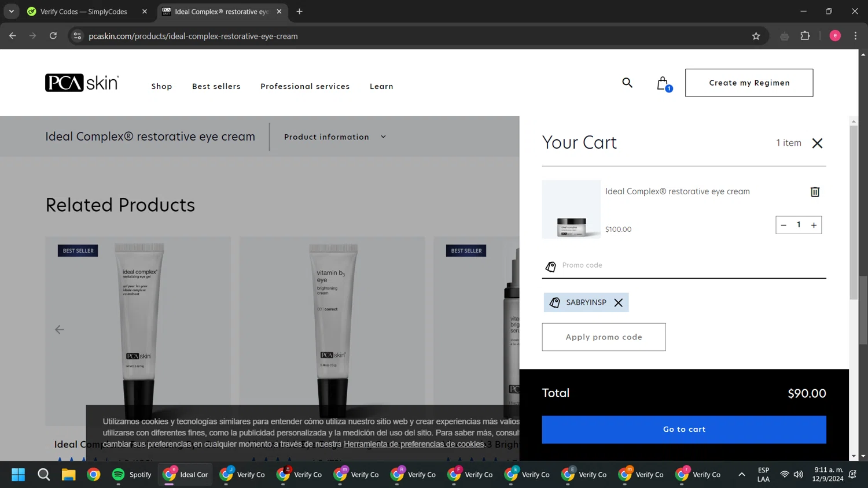Switch to Verify Codes SimplyCodes tab

(x=84, y=12)
